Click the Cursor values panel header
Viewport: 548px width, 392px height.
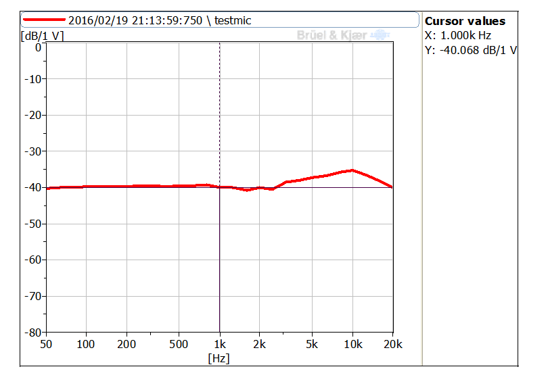(x=465, y=21)
